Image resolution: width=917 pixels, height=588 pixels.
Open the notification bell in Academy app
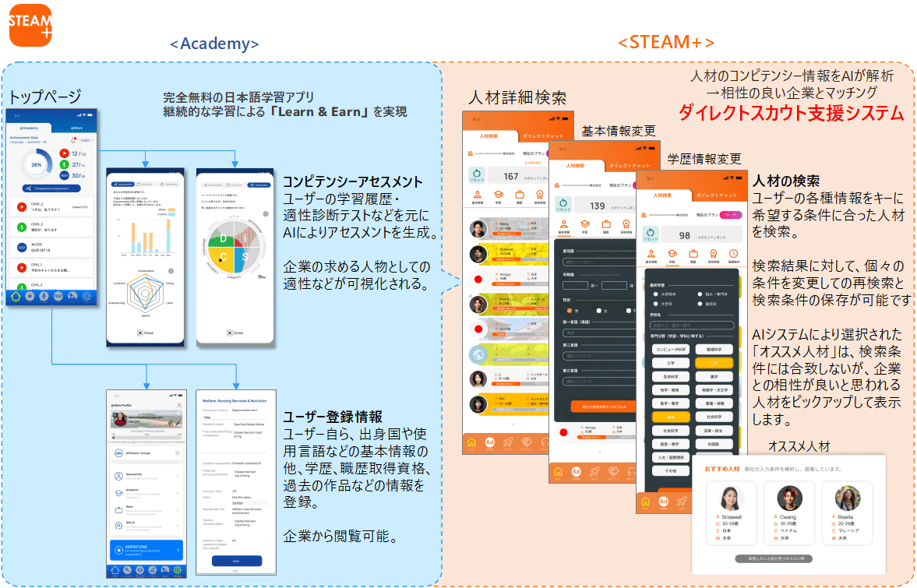(x=73, y=140)
